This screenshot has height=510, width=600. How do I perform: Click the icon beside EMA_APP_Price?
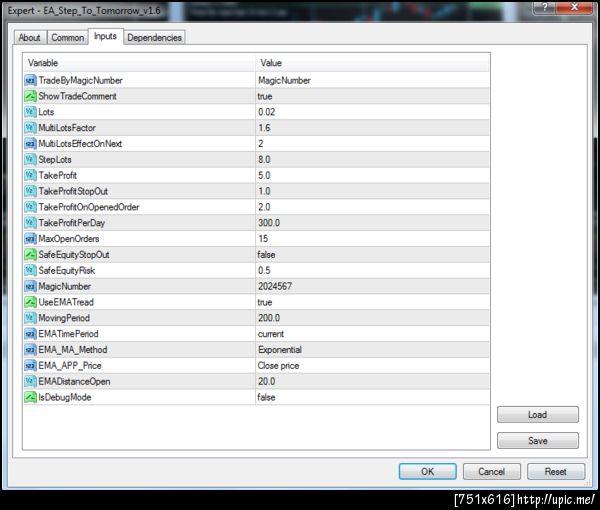click(30, 365)
